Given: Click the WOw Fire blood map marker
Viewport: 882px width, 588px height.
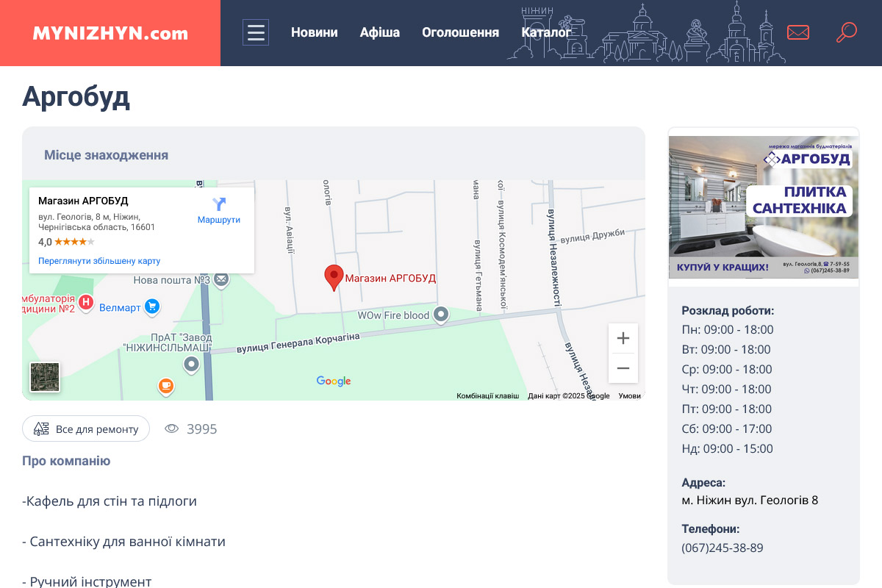Looking at the screenshot, I should point(441,315).
